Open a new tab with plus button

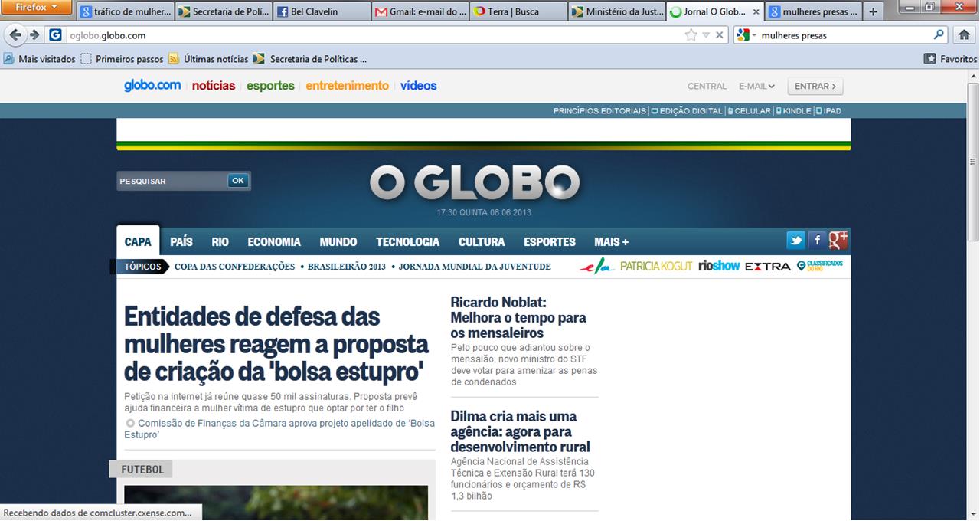(873, 12)
